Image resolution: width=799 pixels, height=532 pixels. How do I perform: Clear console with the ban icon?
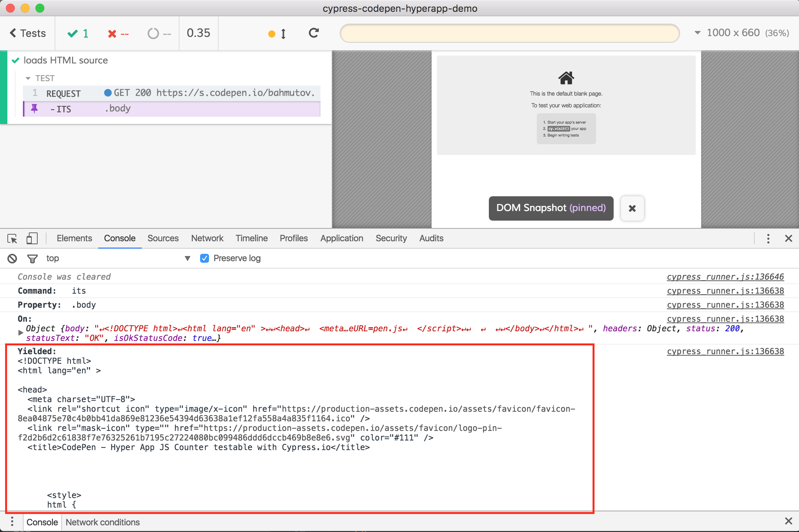[x=12, y=259]
